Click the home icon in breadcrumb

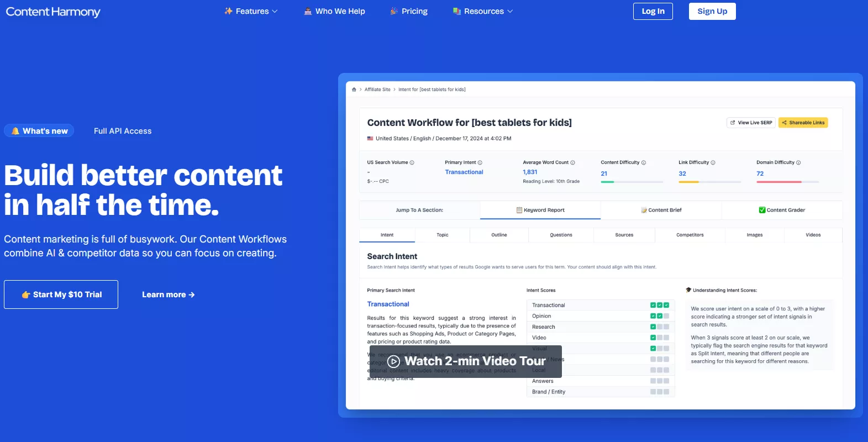[x=354, y=90]
